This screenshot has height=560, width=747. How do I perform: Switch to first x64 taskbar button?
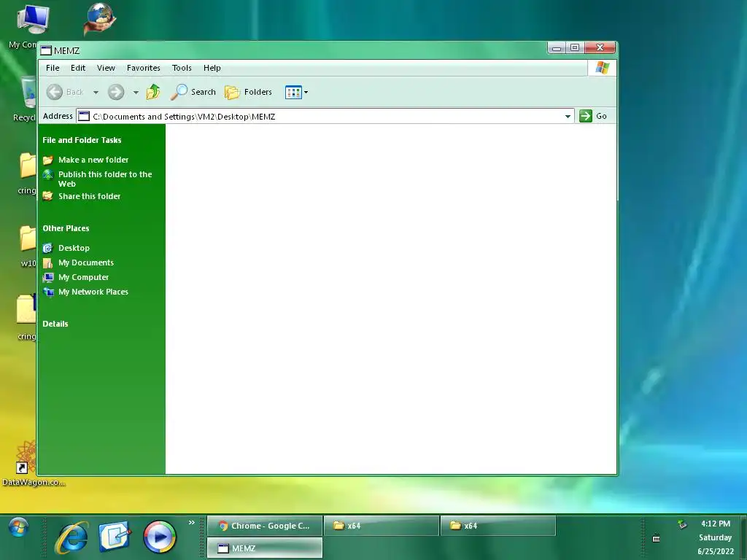[x=382, y=526]
